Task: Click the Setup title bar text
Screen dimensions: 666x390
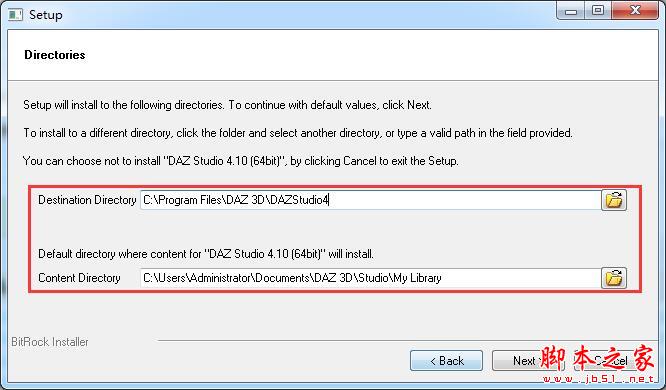Action: pyautogui.click(x=45, y=15)
